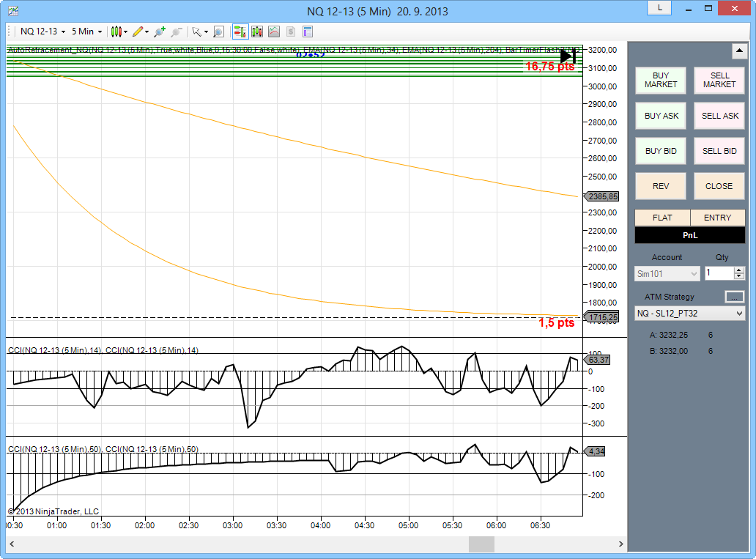Screen dimensions: 756x559
Task: Toggle the L link button in title bar
Action: coord(659,7)
